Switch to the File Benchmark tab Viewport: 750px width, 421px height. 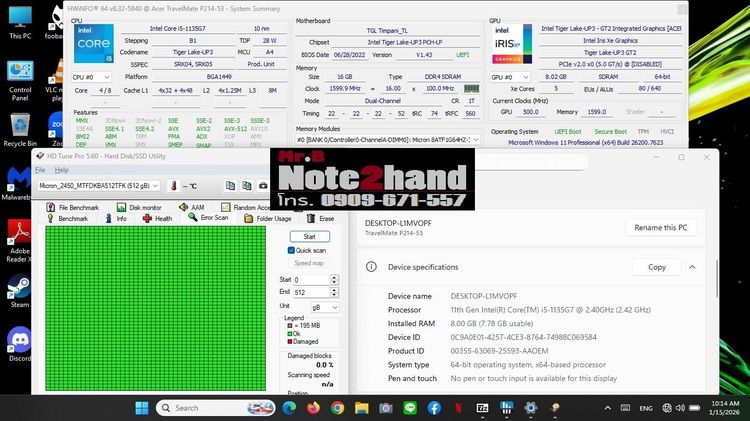coord(73,207)
